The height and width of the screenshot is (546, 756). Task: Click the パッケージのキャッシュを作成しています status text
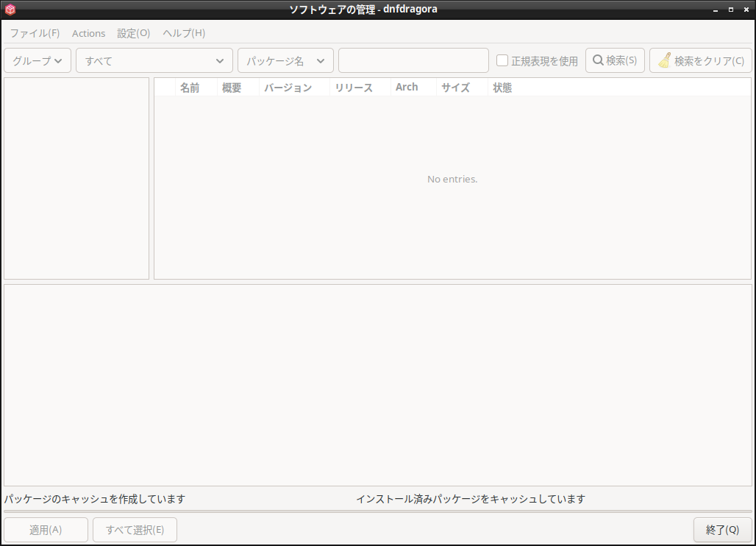pos(95,499)
